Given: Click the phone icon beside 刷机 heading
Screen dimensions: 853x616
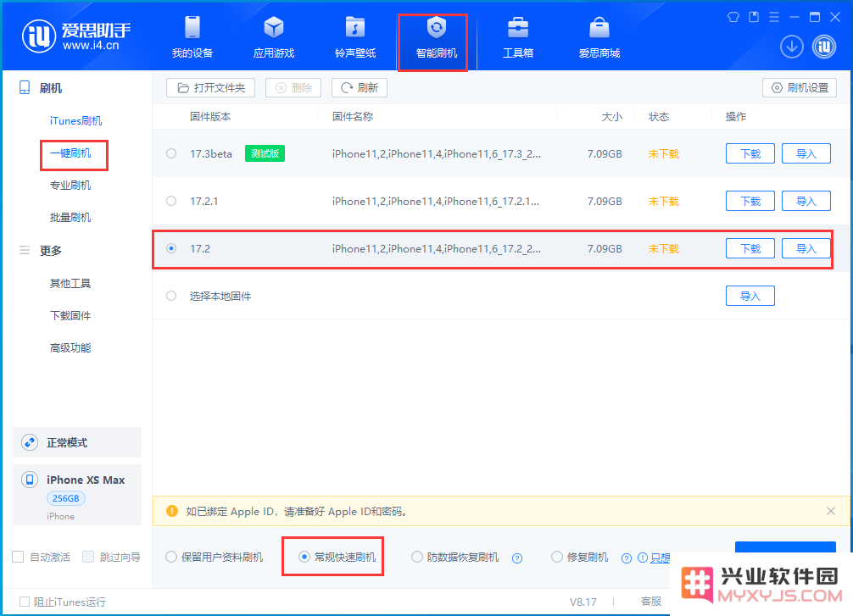Looking at the screenshot, I should pos(25,87).
